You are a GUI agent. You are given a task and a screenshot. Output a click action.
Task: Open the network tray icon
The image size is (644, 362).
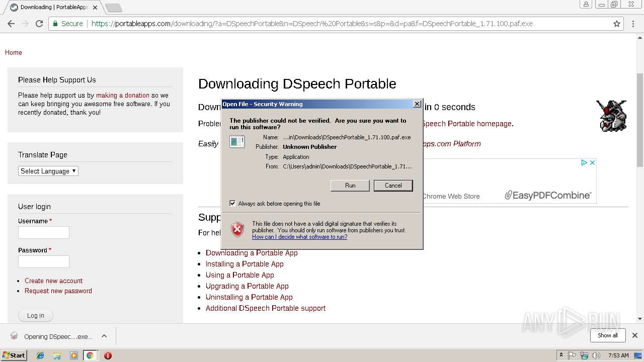[584, 355]
